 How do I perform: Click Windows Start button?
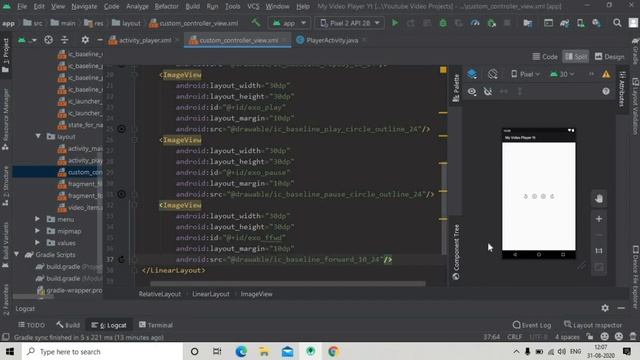[9, 351]
